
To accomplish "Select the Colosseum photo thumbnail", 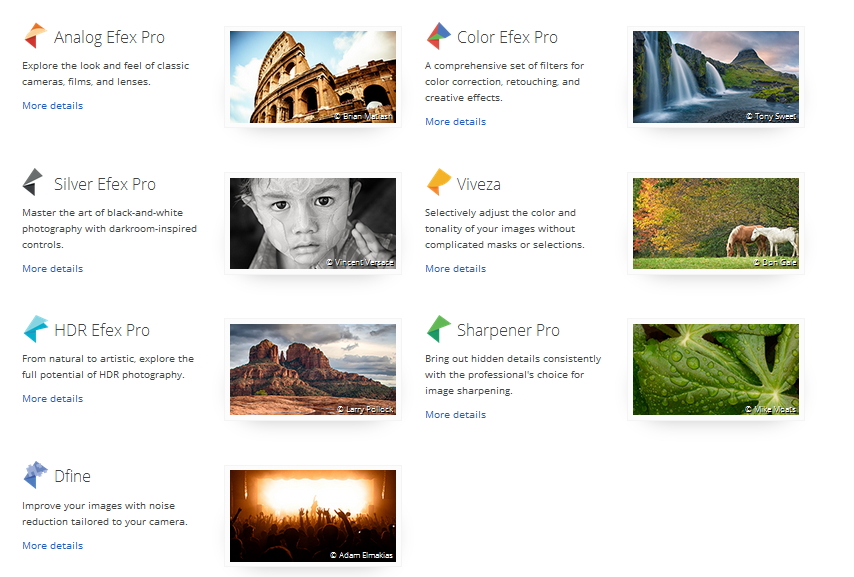I will (313, 77).
